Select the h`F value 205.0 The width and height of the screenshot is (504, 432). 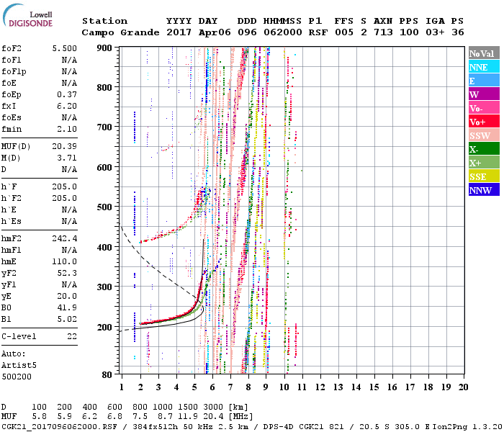coord(64,186)
